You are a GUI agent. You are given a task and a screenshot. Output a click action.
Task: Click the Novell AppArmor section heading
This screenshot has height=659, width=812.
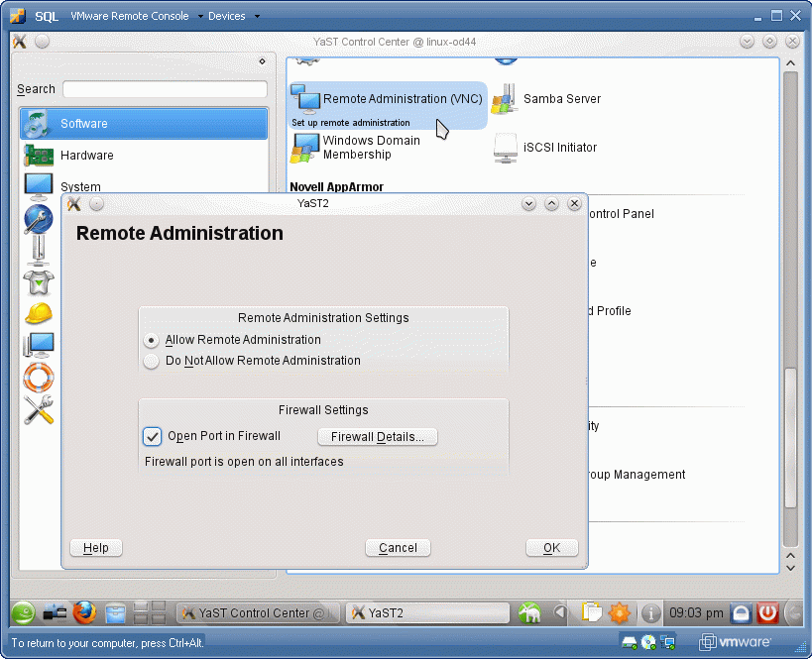tap(337, 187)
